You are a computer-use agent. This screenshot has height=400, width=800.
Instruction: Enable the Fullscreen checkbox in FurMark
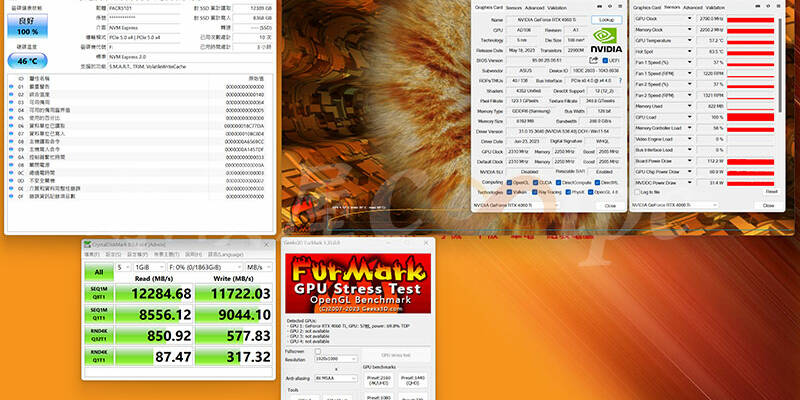(x=318, y=352)
